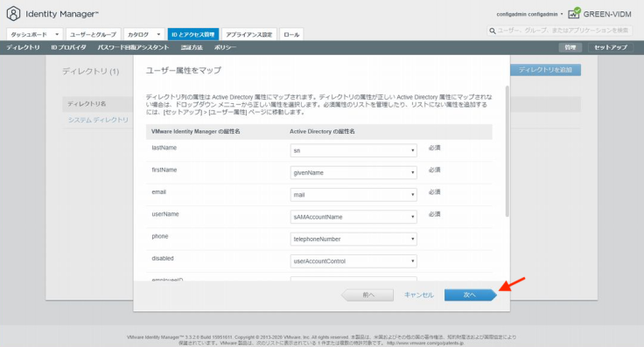
Task: Open the ダッシュボード dropdown arrow
Action: [57, 34]
